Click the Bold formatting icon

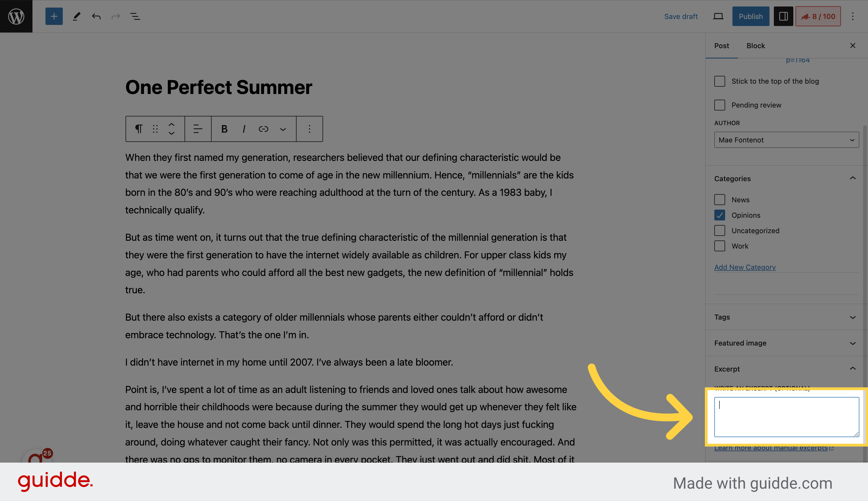click(x=223, y=129)
